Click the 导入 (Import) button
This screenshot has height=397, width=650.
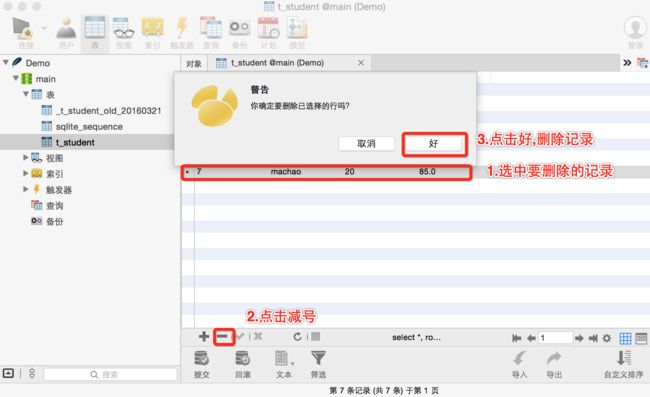point(519,364)
